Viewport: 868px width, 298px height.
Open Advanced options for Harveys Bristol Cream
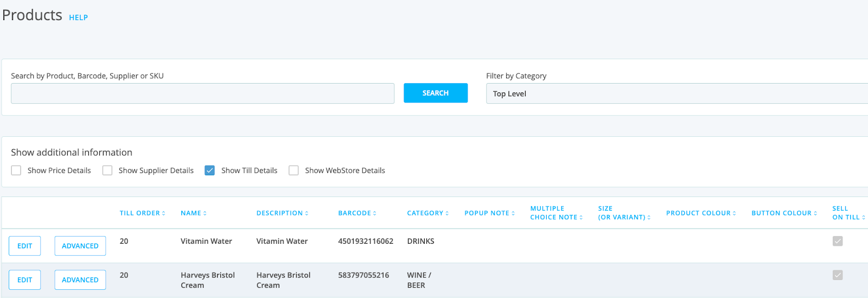click(80, 280)
